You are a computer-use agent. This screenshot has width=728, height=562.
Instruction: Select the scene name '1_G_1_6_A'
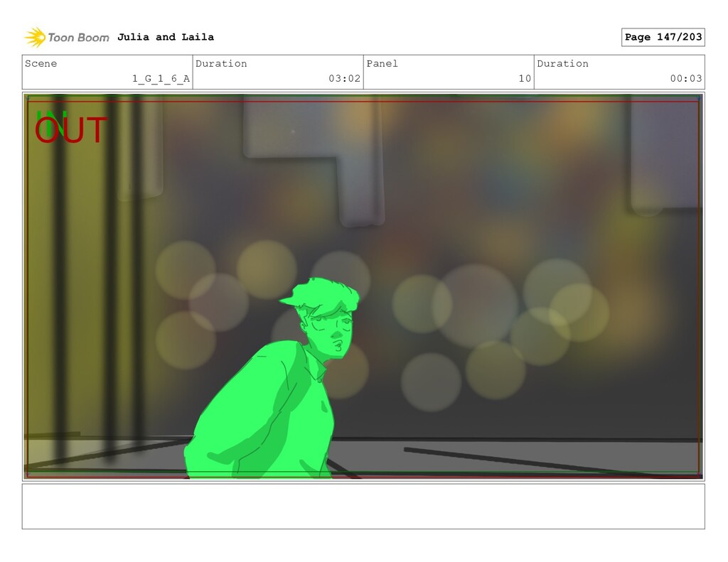click(x=161, y=78)
